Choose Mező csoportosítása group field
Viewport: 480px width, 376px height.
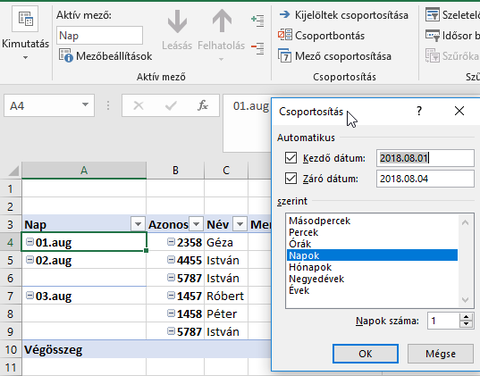[x=335, y=56]
